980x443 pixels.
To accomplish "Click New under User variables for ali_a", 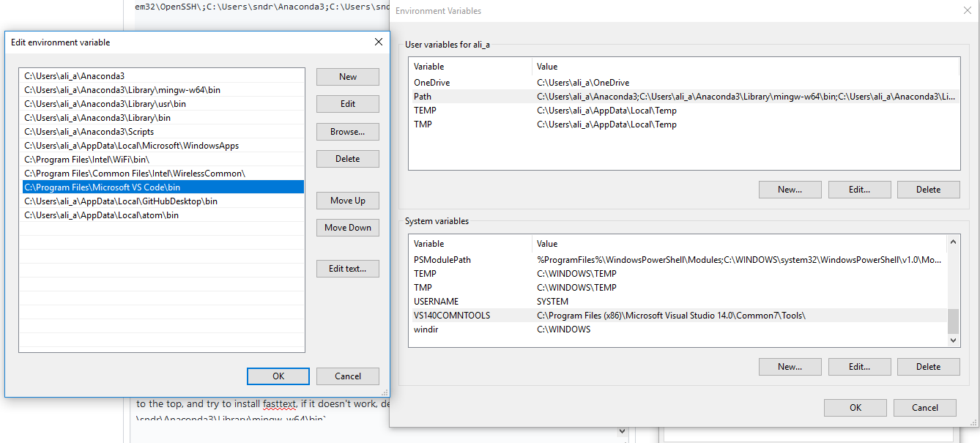I will pos(790,189).
